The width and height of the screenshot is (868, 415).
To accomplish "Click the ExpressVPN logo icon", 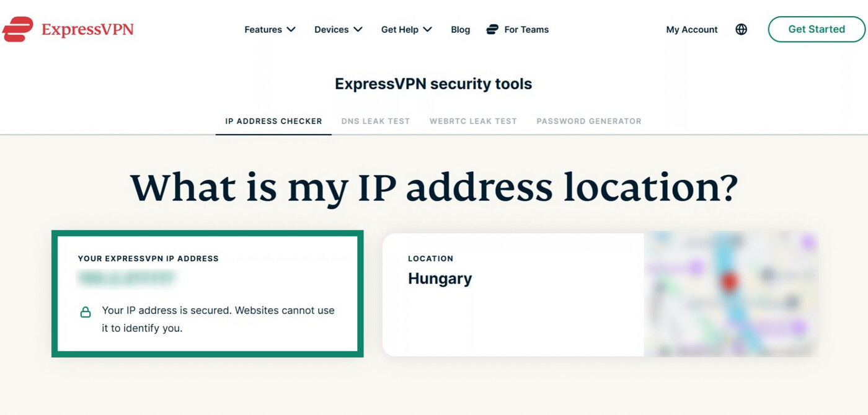I will click(17, 29).
